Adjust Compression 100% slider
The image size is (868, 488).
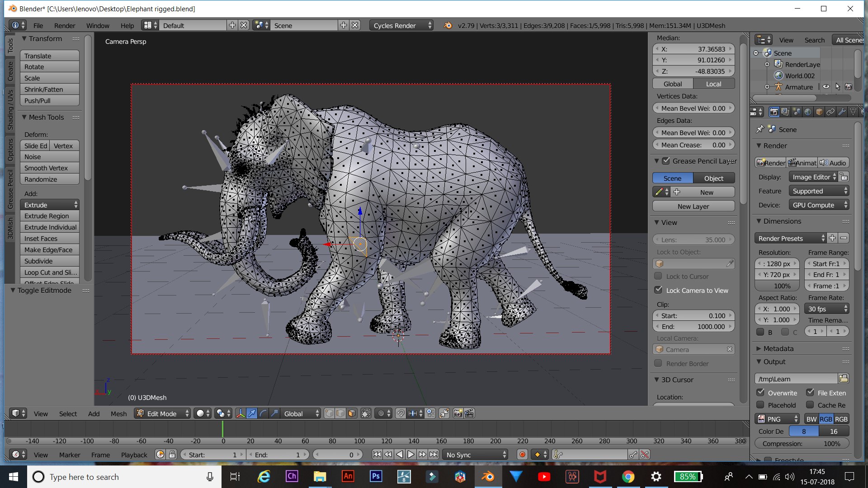click(x=802, y=443)
